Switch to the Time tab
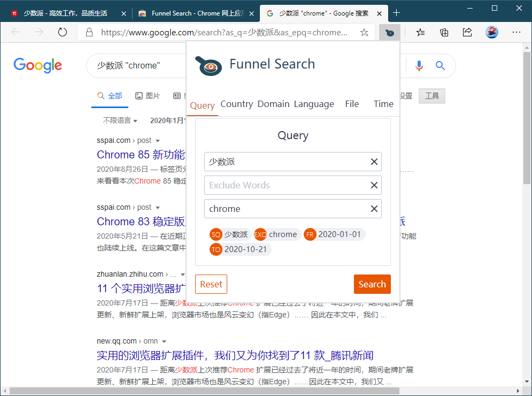Screen dimensions: 532x396 (383, 104)
